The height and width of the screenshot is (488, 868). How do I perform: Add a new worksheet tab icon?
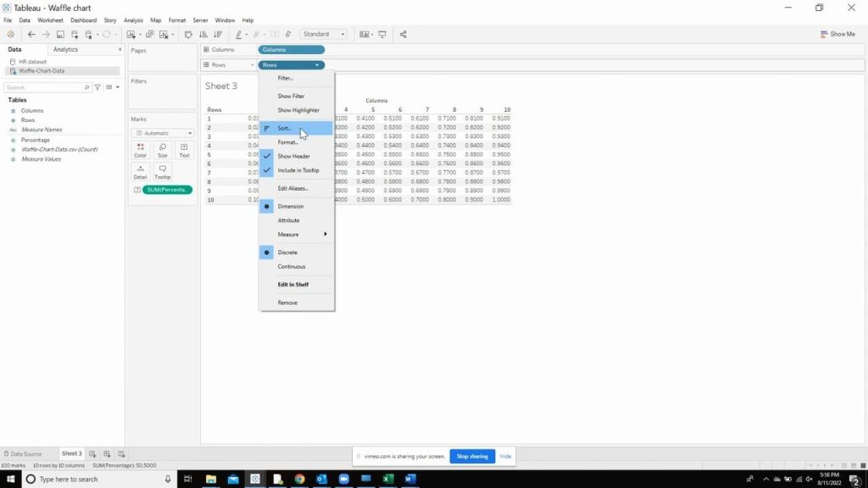(93, 454)
